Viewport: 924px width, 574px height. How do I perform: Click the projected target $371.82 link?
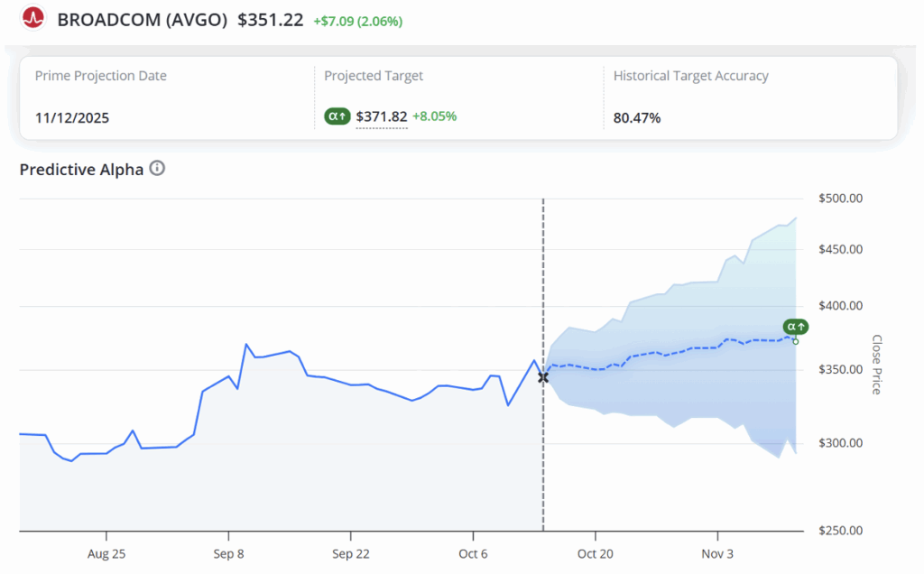coord(382,116)
